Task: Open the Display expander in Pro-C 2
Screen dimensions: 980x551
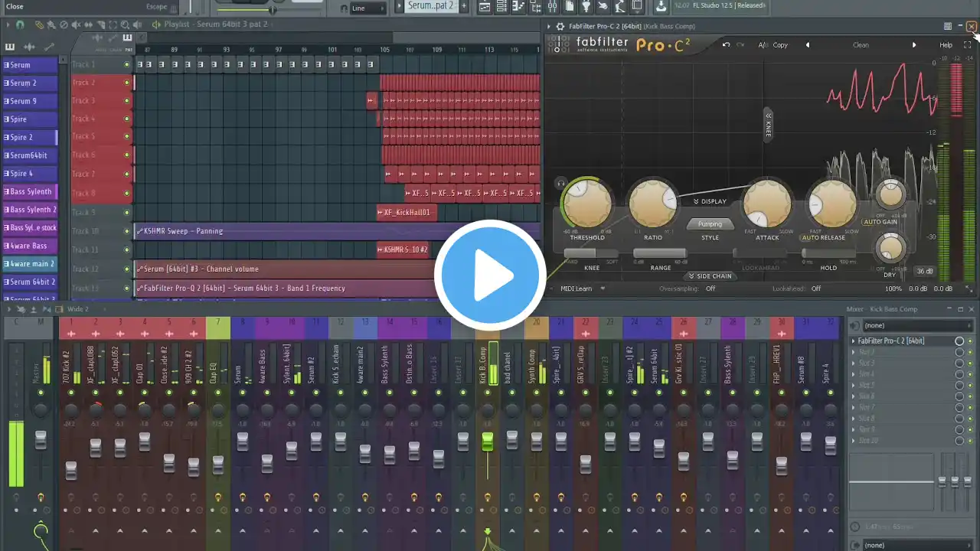Action: (710, 202)
